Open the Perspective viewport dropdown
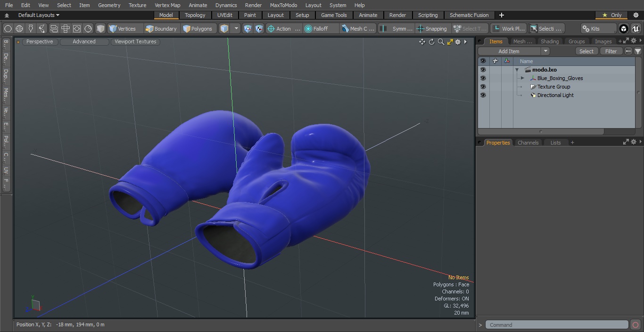 coord(40,41)
